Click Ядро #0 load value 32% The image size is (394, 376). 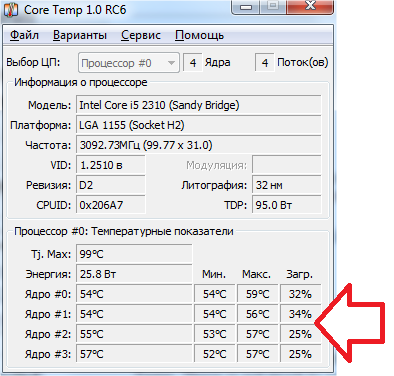[300, 294]
